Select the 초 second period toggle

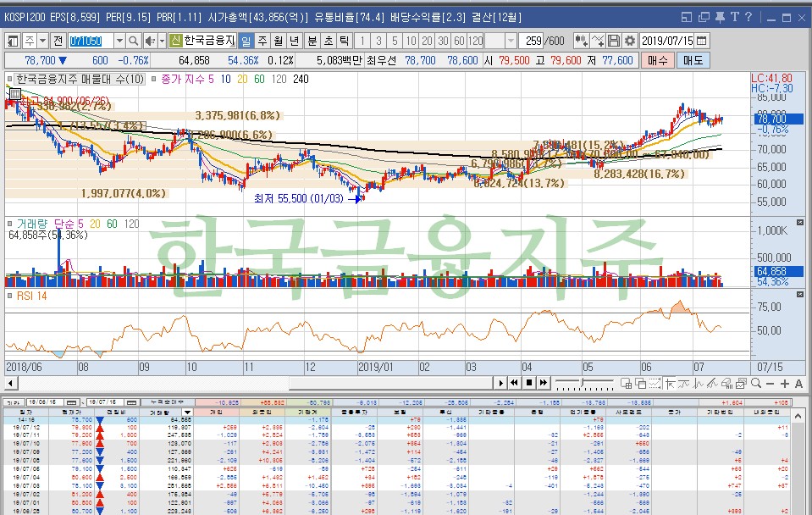329,41
